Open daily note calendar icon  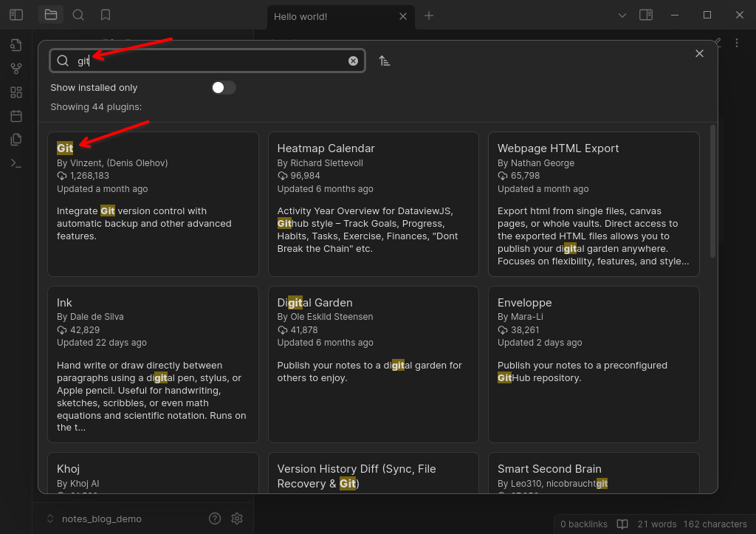tap(16, 116)
